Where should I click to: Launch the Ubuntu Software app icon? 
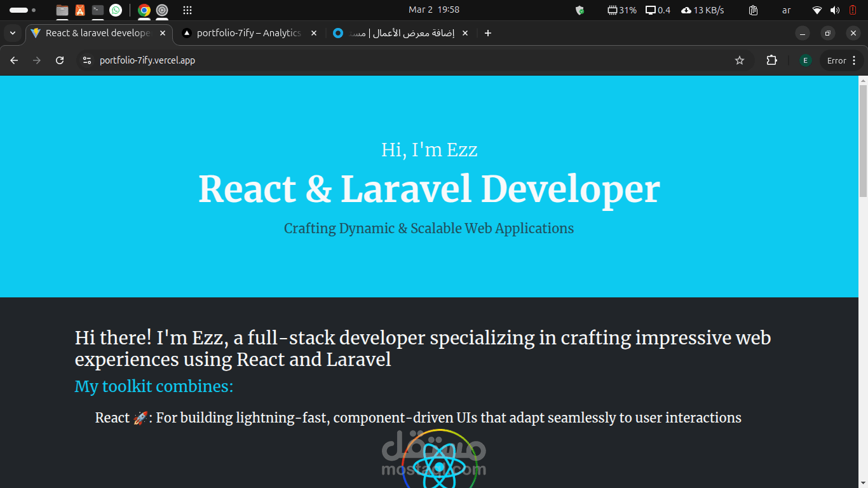click(x=80, y=10)
